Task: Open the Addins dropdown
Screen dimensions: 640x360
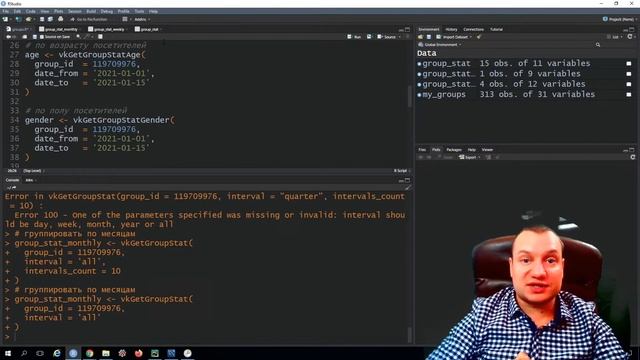Action: tap(142, 19)
